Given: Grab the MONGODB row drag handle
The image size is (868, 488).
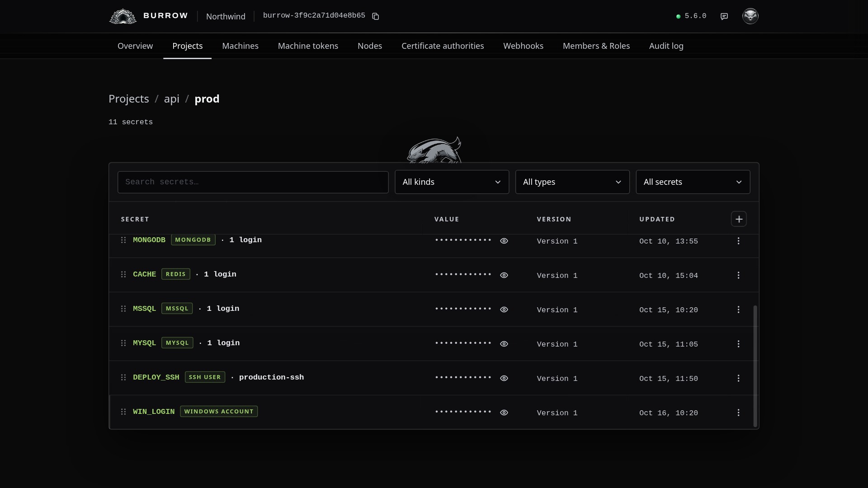Looking at the screenshot, I should coord(123,240).
